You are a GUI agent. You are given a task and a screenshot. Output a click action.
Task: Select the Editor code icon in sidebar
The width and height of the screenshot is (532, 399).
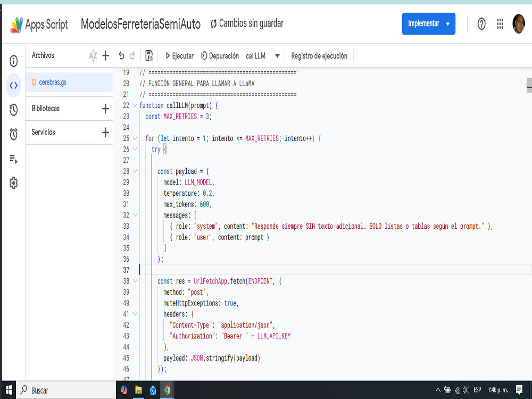point(14,86)
